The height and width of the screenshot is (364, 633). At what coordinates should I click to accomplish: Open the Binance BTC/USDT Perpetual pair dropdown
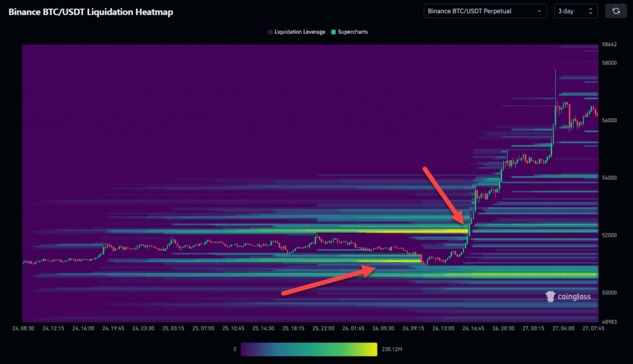(x=485, y=11)
